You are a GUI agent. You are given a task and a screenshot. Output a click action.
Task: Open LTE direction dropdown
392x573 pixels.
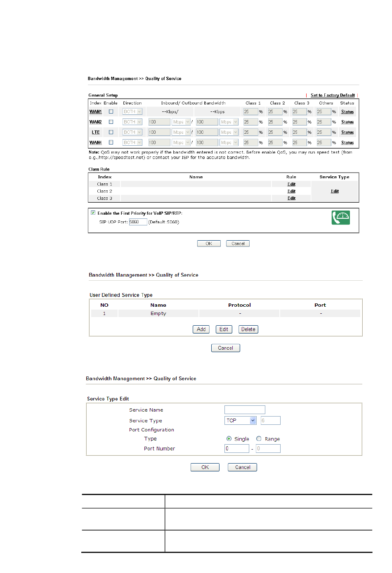132,132
